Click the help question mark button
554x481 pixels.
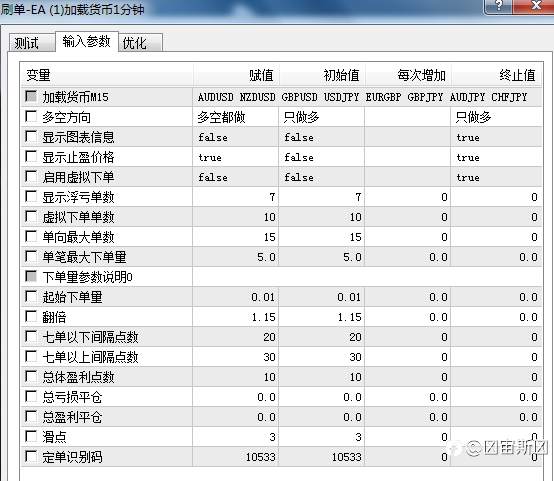point(499,5)
